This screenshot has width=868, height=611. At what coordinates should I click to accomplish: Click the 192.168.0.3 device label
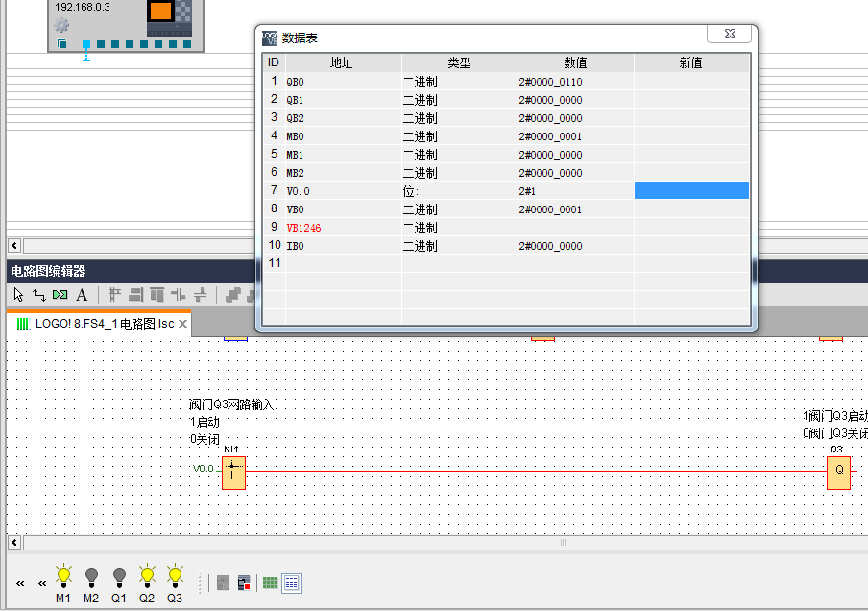click(x=82, y=7)
